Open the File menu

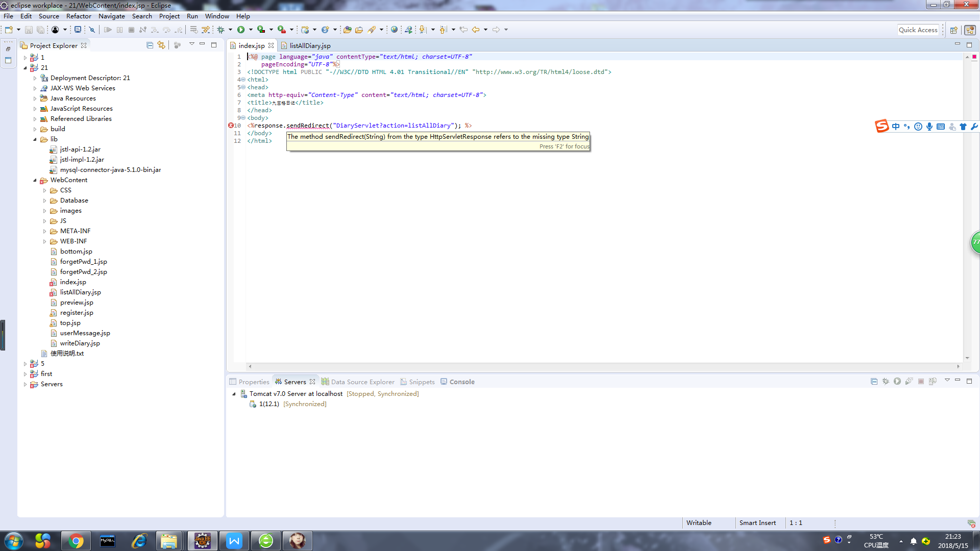[x=8, y=16]
